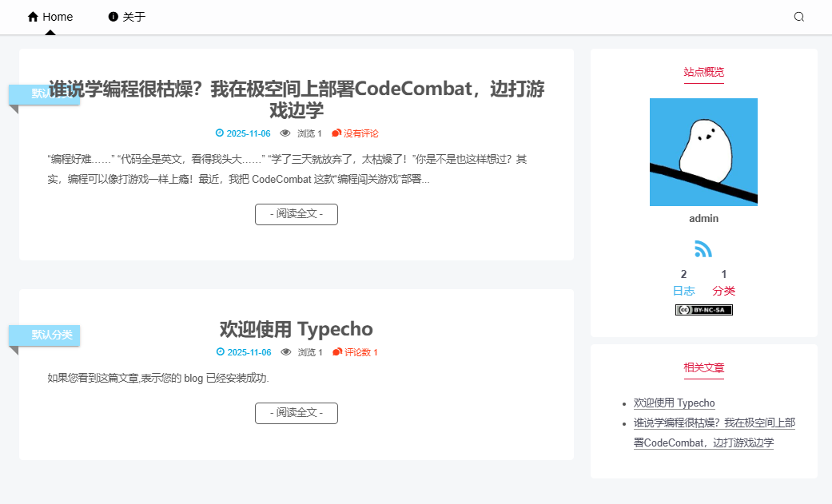Open the 分类 categories count link
Screen dimensions: 832x504
pos(724,291)
